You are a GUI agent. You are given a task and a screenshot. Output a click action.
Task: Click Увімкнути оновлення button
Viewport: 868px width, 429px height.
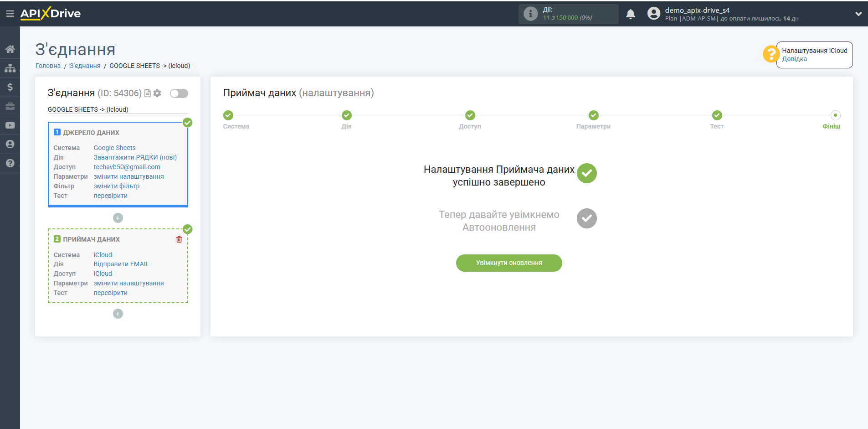(x=509, y=263)
